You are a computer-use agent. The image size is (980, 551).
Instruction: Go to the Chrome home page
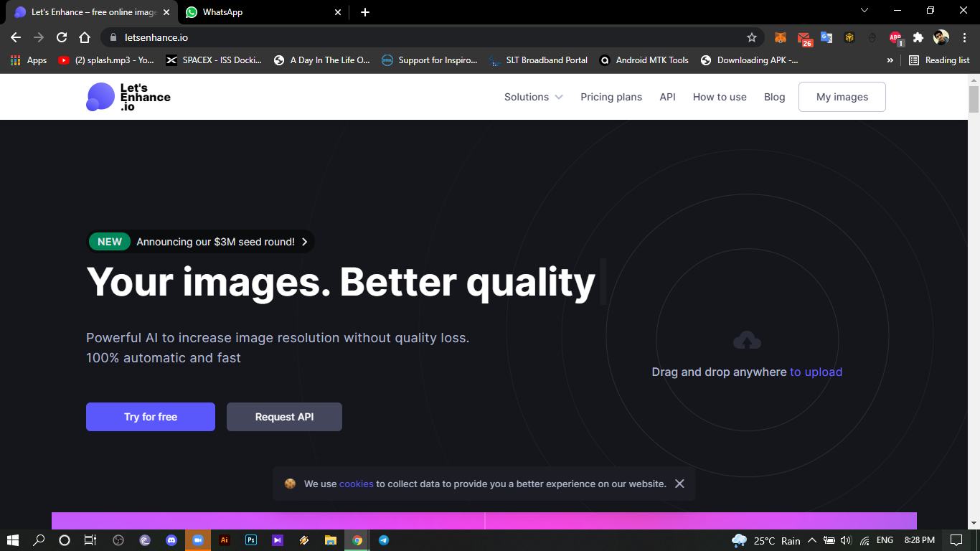[85, 37]
